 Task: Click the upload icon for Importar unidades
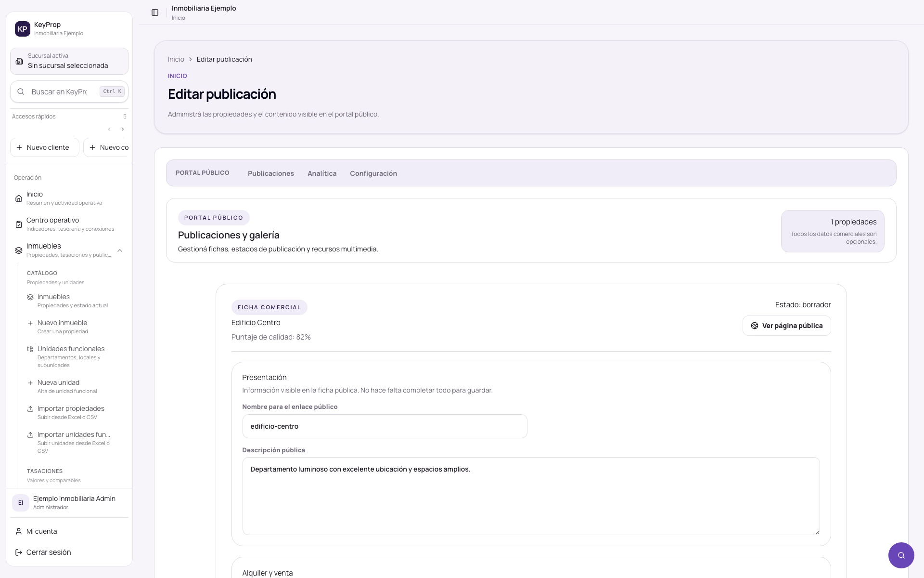(x=30, y=435)
